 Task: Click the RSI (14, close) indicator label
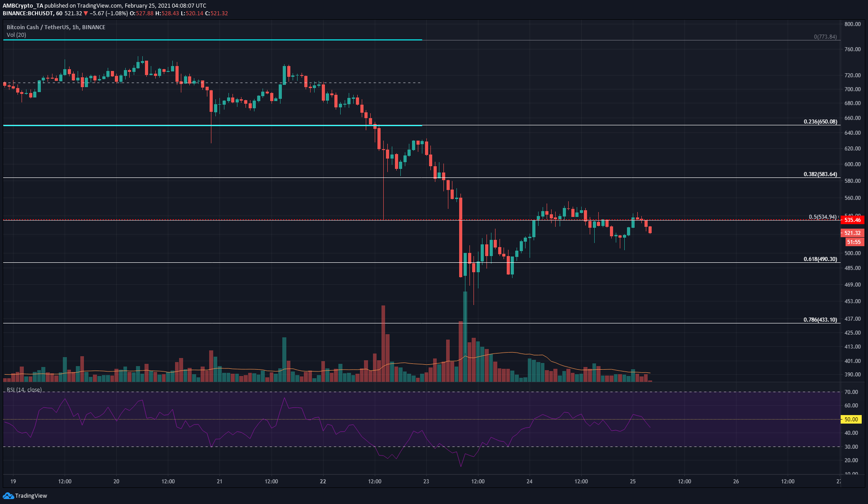(x=24, y=390)
